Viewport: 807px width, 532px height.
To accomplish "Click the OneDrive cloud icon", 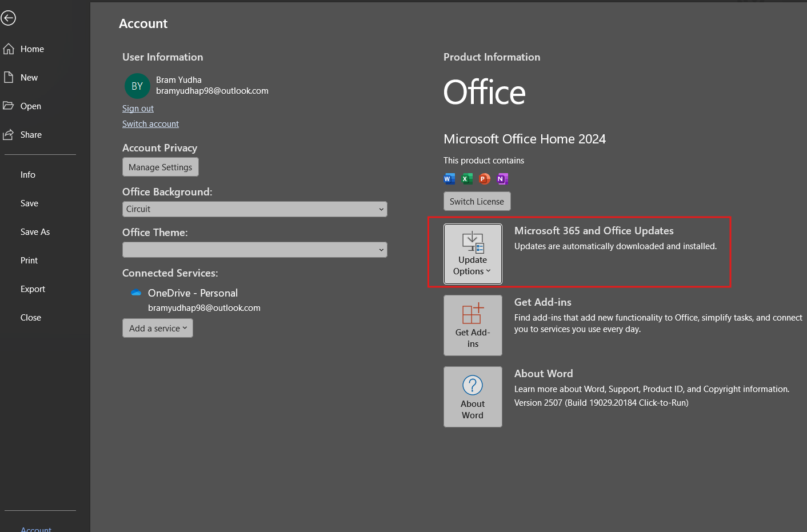I will (136, 293).
